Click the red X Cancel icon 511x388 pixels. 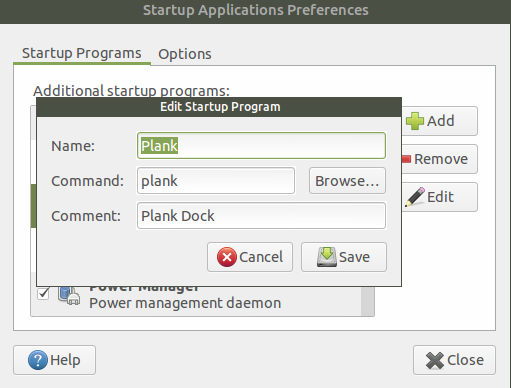pyautogui.click(x=227, y=257)
